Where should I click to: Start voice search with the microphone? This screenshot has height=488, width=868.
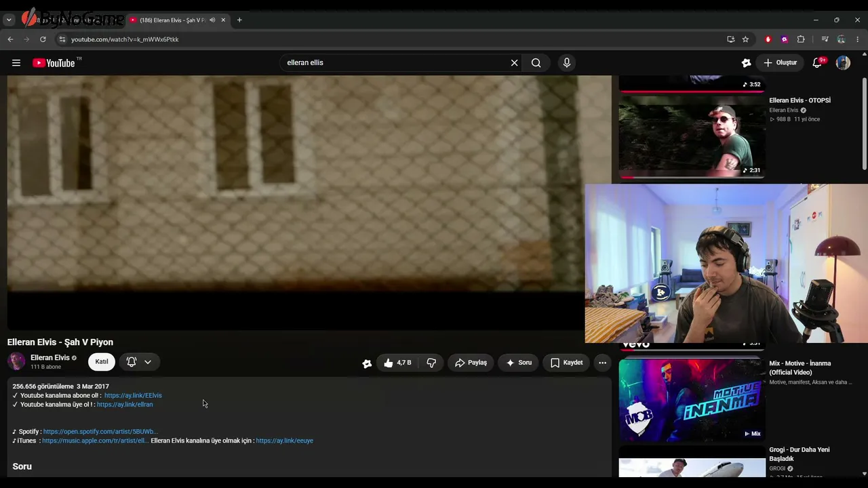click(567, 63)
